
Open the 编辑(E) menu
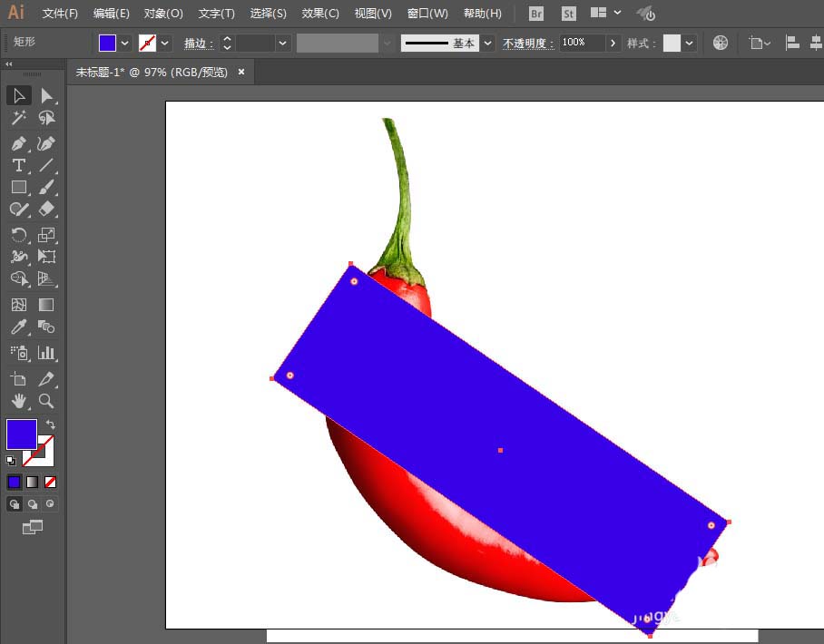(112, 13)
